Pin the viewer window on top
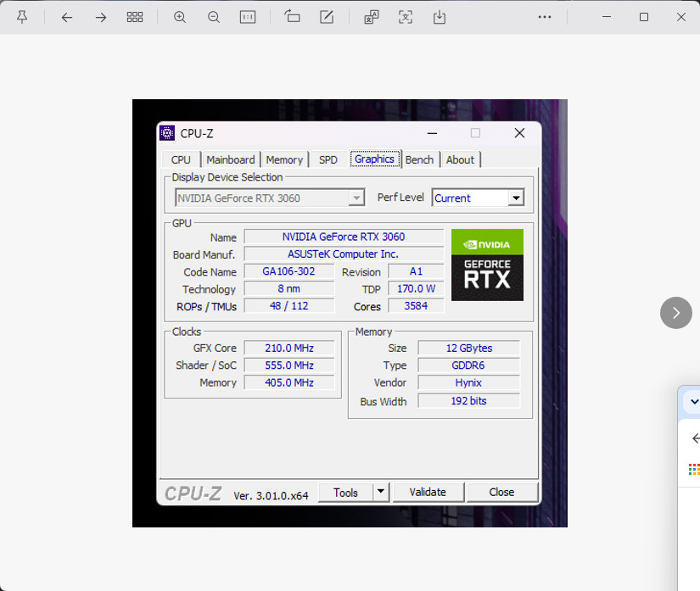This screenshot has height=591, width=700. coord(22,18)
